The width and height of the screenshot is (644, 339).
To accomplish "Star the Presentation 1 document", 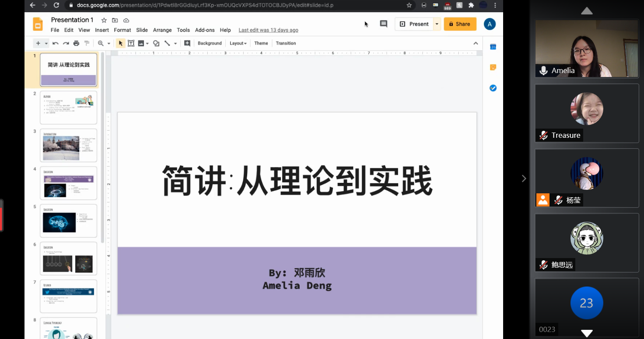I will (x=104, y=20).
